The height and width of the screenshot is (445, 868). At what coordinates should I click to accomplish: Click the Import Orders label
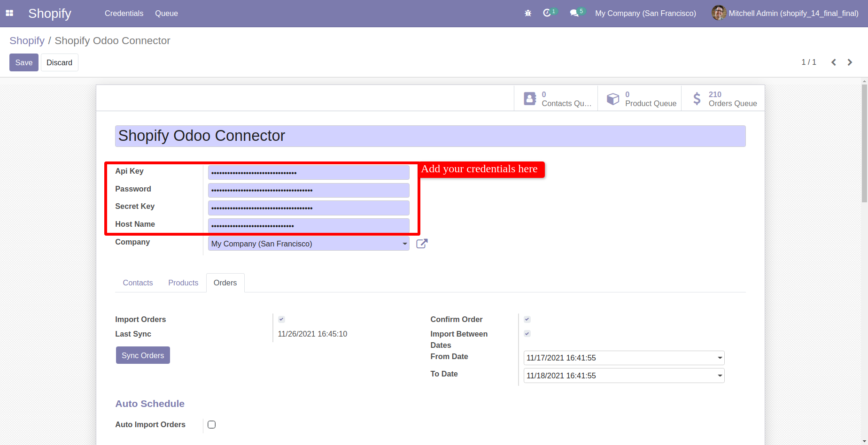(x=140, y=319)
